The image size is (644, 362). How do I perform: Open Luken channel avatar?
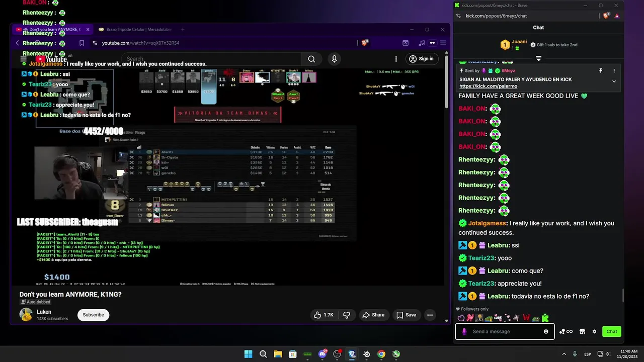click(x=26, y=315)
